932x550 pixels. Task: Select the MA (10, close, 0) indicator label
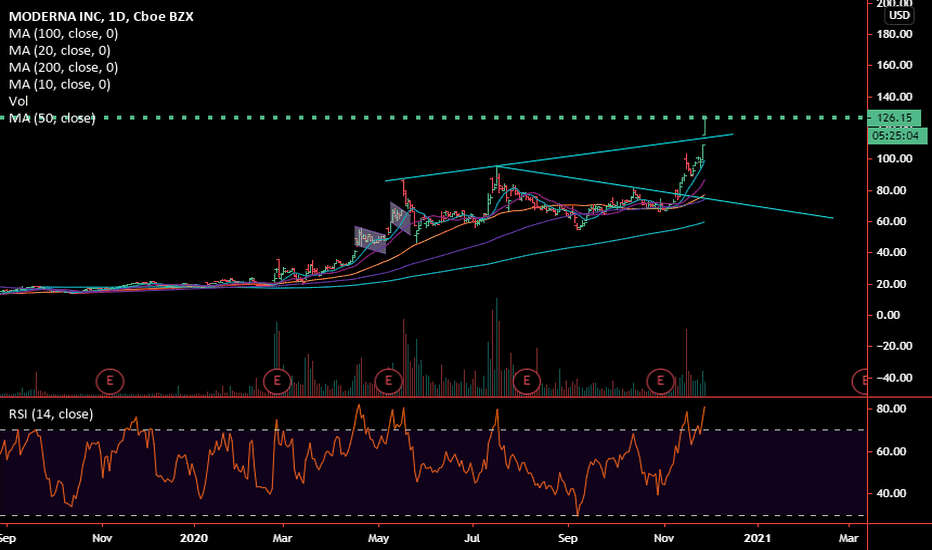point(59,84)
